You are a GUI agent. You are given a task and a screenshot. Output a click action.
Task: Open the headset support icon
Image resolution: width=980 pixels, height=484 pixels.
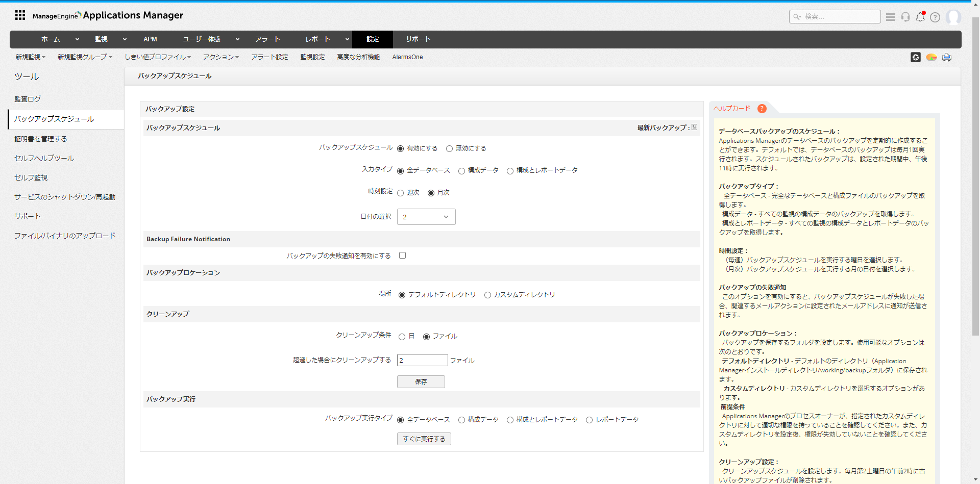pos(905,17)
